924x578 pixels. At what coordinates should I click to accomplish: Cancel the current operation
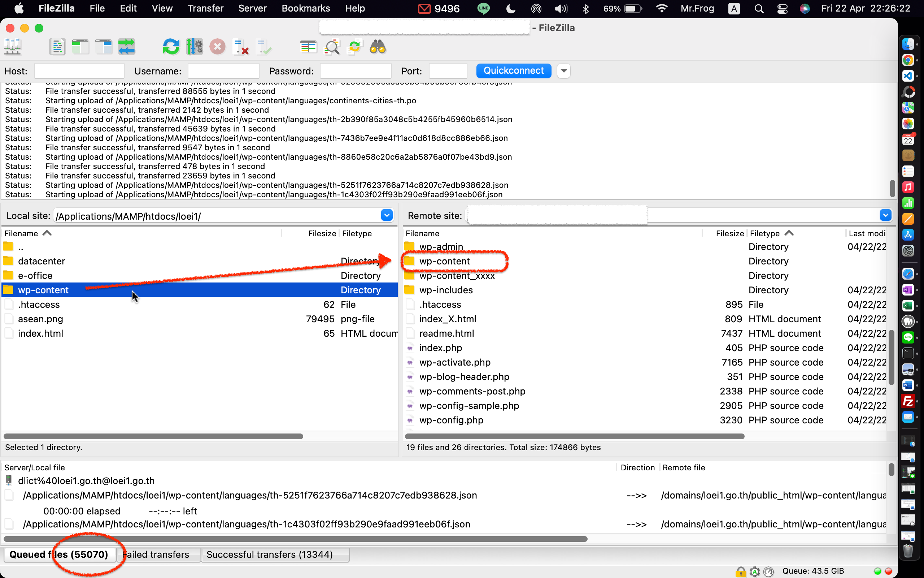coord(218,47)
